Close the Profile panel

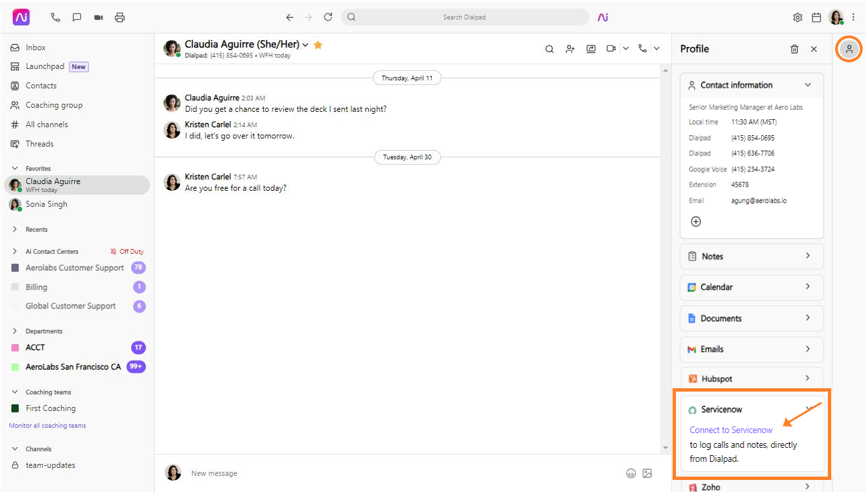(814, 49)
